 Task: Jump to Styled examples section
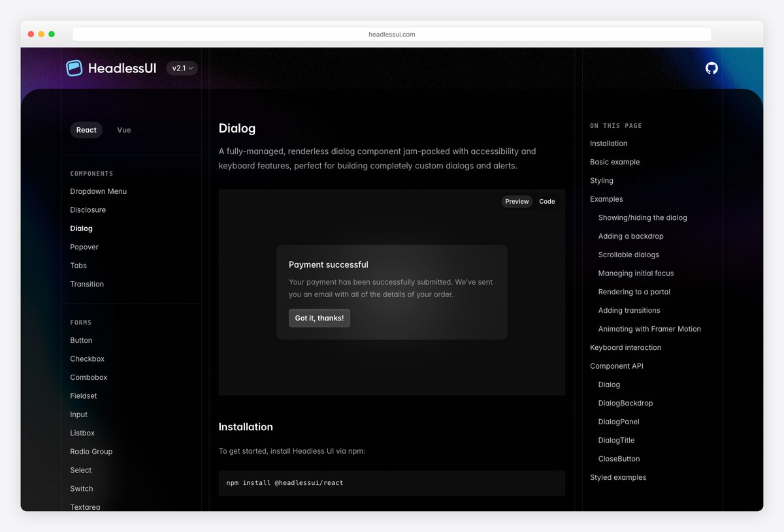tap(618, 478)
